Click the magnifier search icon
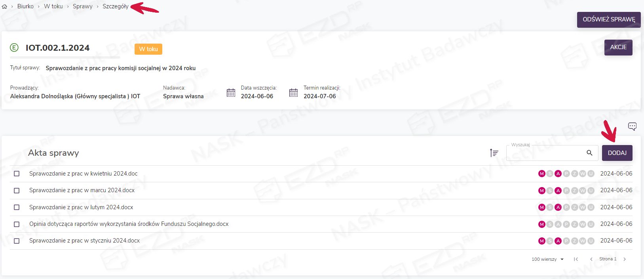644x279 pixels. [x=589, y=153]
